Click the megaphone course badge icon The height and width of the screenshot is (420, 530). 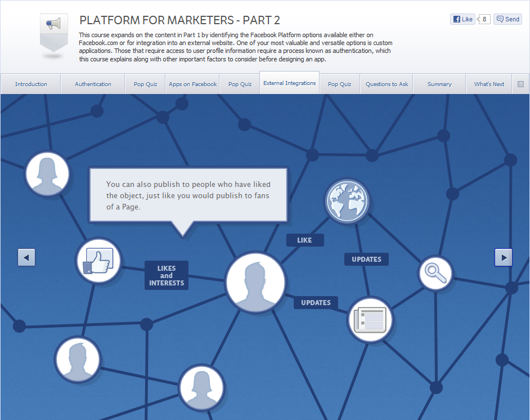click(x=54, y=33)
